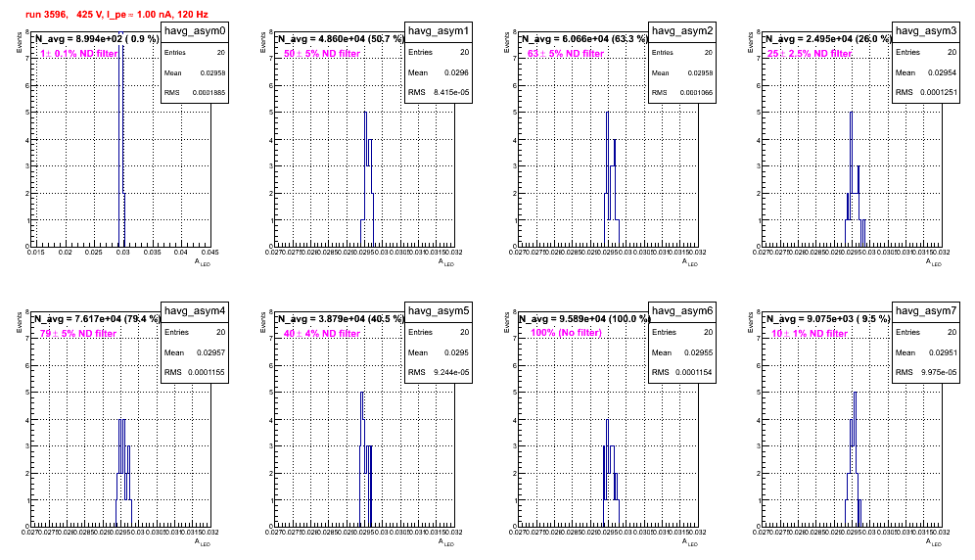The image size is (975, 560).
Task: Click RMS value 8.415e-05 in havg_asym1
Action: pos(451,92)
